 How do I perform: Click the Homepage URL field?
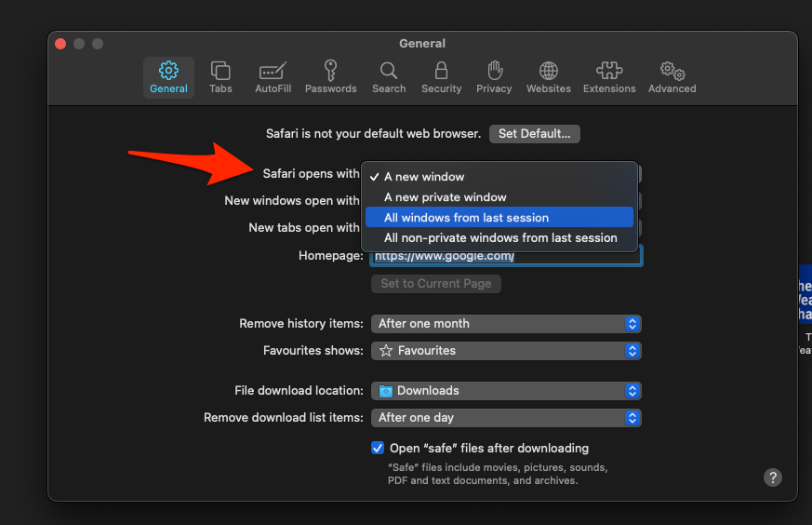click(x=506, y=258)
